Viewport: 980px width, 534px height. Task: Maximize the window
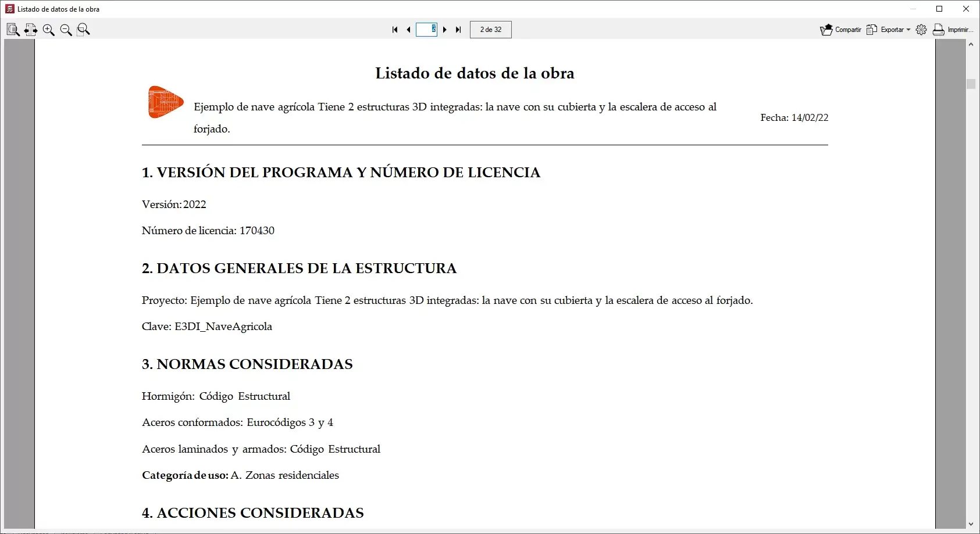point(939,9)
